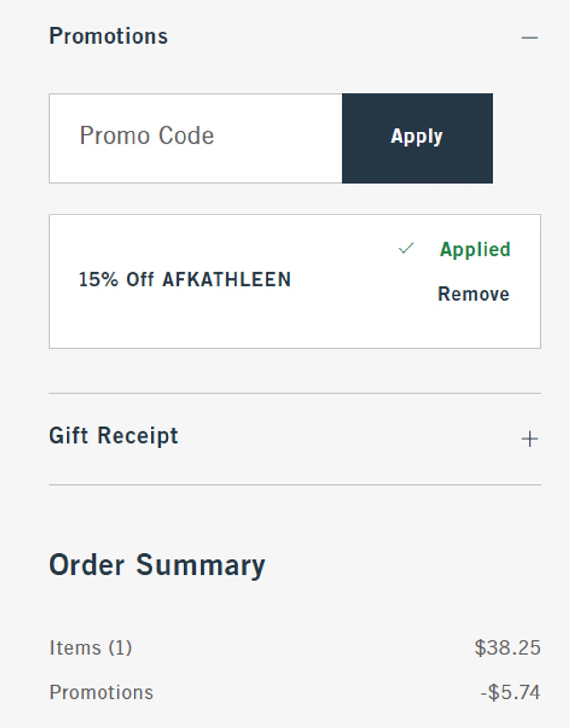Collapse Promotions section with minus icon
Viewport: 570px width, 728px height.
tap(530, 37)
